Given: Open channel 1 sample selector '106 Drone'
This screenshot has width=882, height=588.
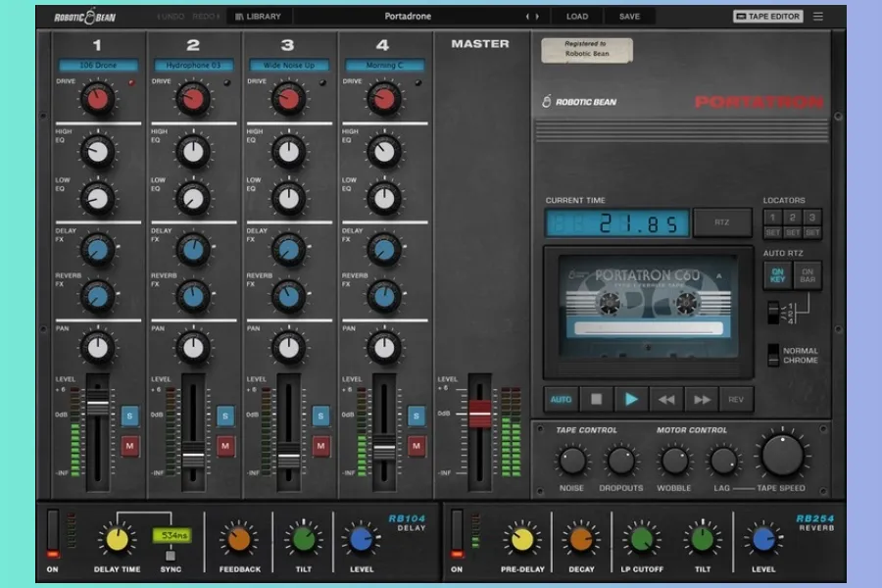Looking at the screenshot, I should click(x=97, y=66).
